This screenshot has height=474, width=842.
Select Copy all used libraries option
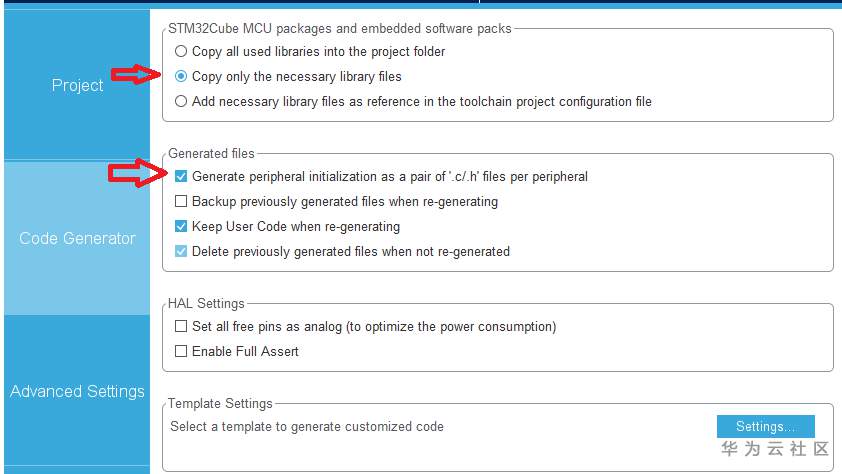(x=181, y=51)
